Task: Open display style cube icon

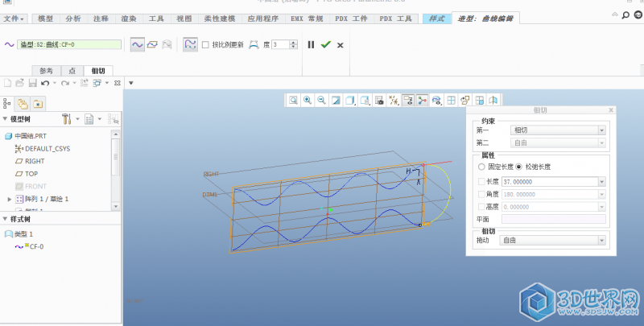Action: pyautogui.click(x=350, y=100)
